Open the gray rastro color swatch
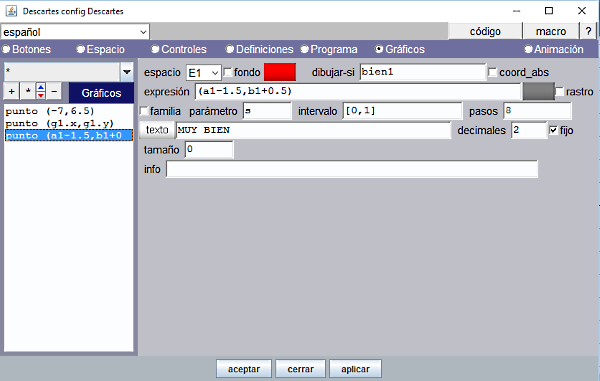The image size is (600, 381). coord(538,91)
